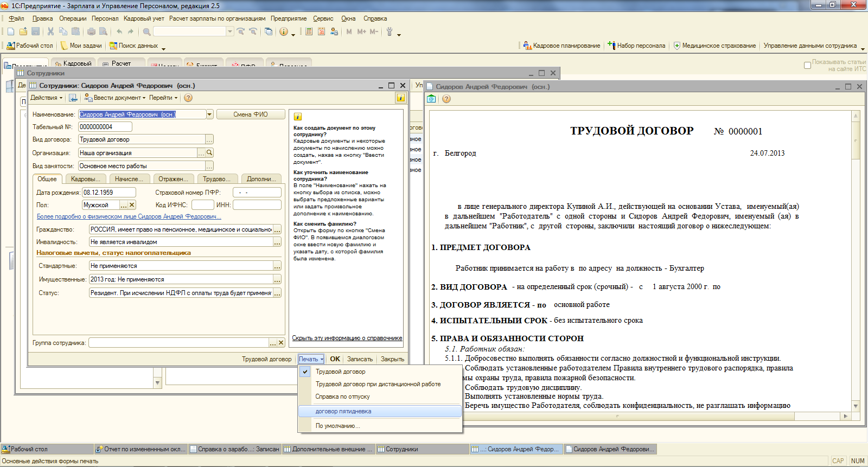
Task: Open the Help information icon in toolbar
Action: click(x=284, y=31)
